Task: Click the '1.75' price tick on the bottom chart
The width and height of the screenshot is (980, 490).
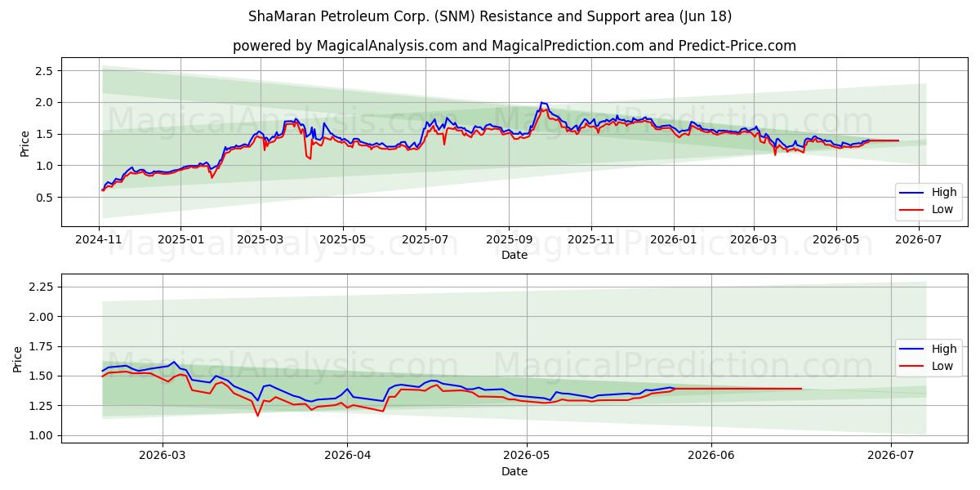Action: (42, 346)
